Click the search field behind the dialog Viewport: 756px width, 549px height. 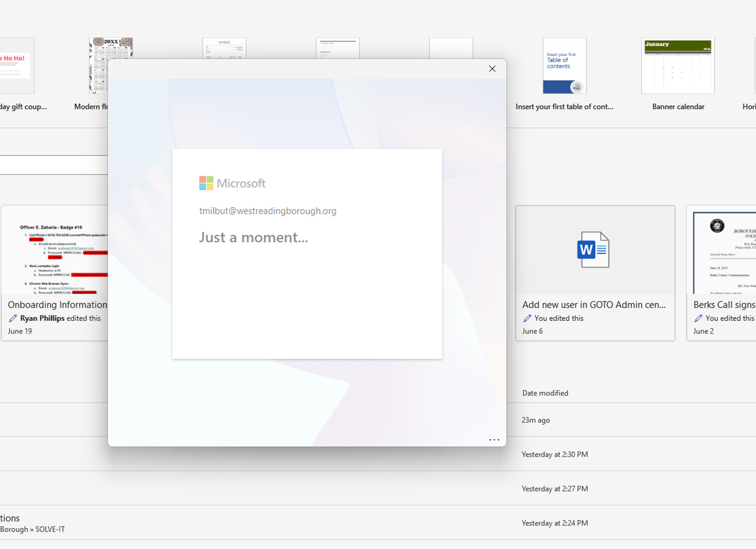click(x=54, y=165)
